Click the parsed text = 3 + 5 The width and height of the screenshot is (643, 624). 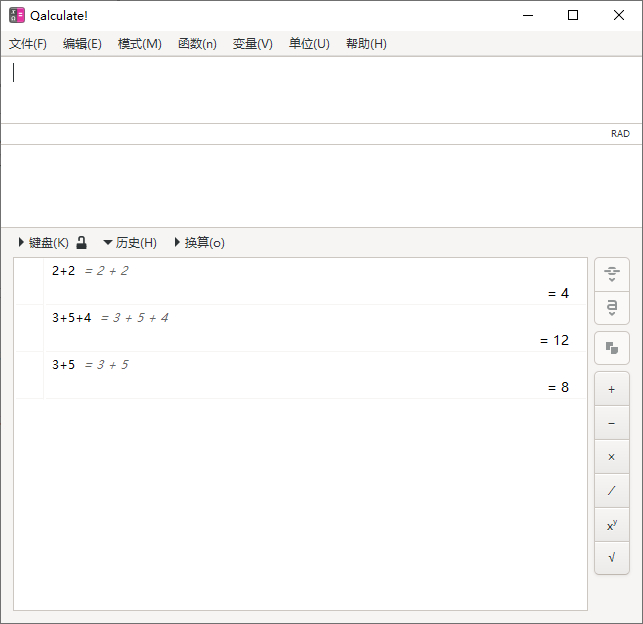click(107, 364)
